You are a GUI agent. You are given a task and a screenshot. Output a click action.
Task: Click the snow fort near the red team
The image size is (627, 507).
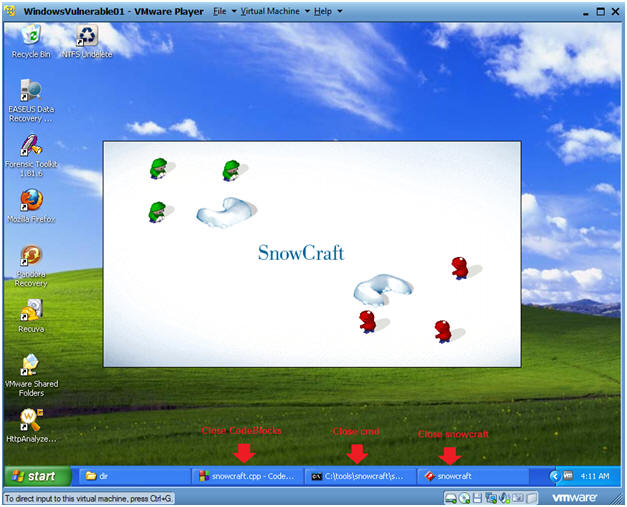(383, 289)
